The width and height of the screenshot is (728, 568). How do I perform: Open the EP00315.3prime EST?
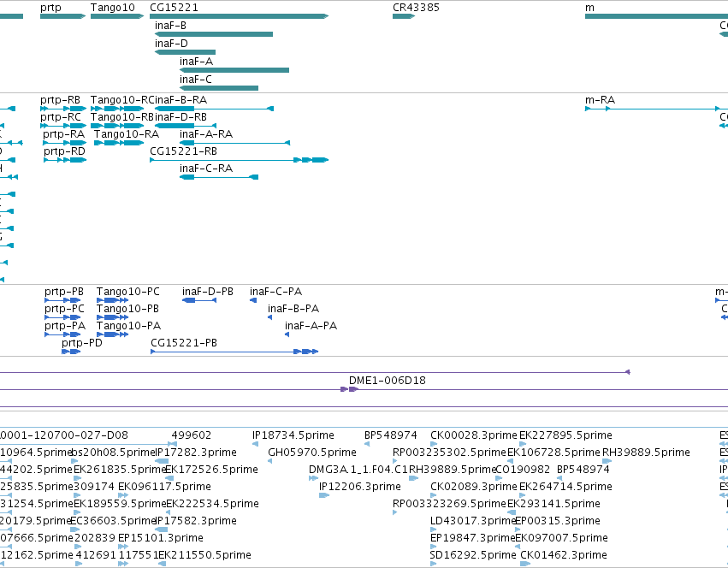click(x=558, y=521)
